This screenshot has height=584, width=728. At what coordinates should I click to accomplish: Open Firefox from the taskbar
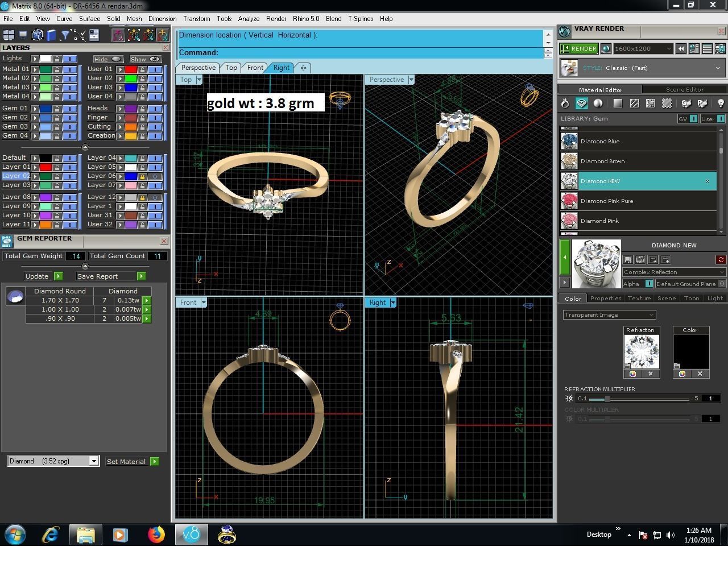156,535
